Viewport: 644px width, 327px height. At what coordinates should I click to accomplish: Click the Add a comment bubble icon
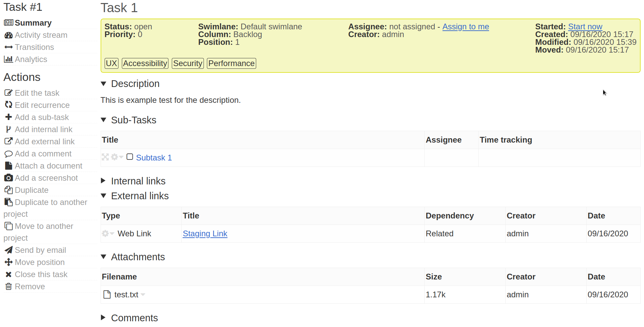point(8,154)
